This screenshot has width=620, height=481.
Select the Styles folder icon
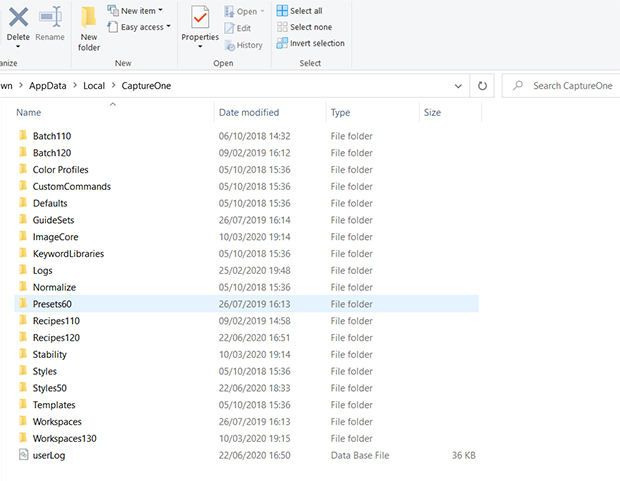tap(23, 371)
